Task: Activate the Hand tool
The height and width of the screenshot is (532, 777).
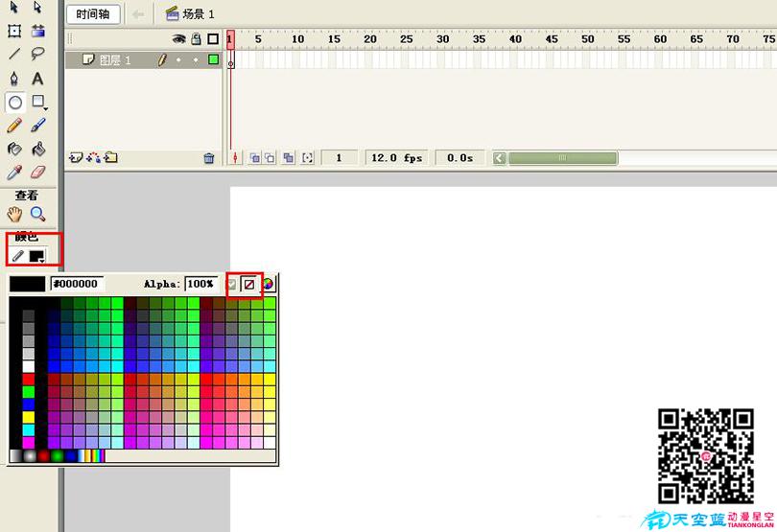Action: point(14,215)
